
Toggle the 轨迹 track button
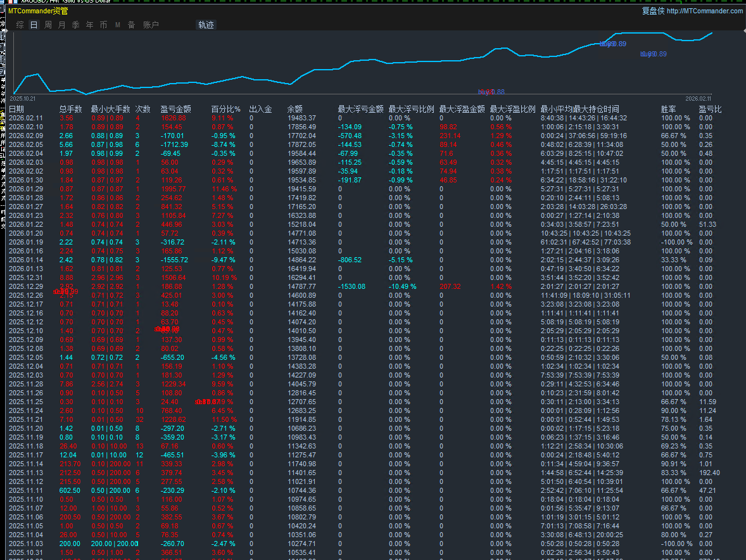(x=206, y=25)
